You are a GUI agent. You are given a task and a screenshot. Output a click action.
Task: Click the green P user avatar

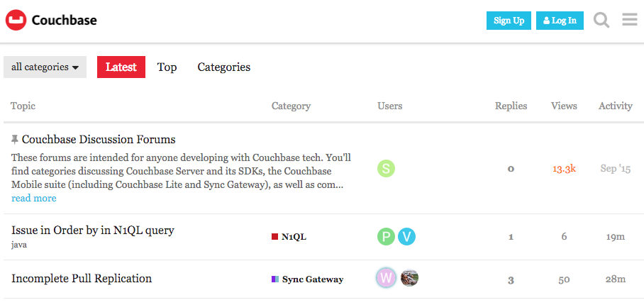386,237
